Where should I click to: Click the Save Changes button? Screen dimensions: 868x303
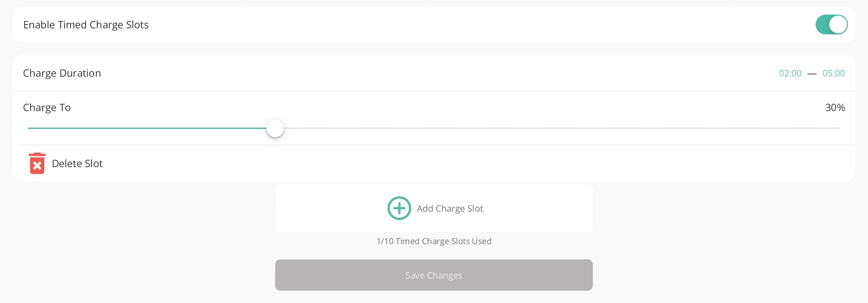pyautogui.click(x=434, y=275)
